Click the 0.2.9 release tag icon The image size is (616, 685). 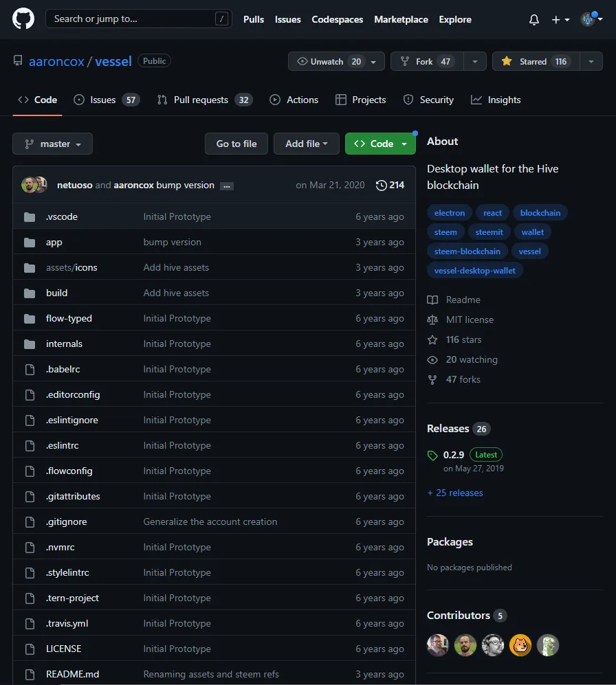coord(432,456)
